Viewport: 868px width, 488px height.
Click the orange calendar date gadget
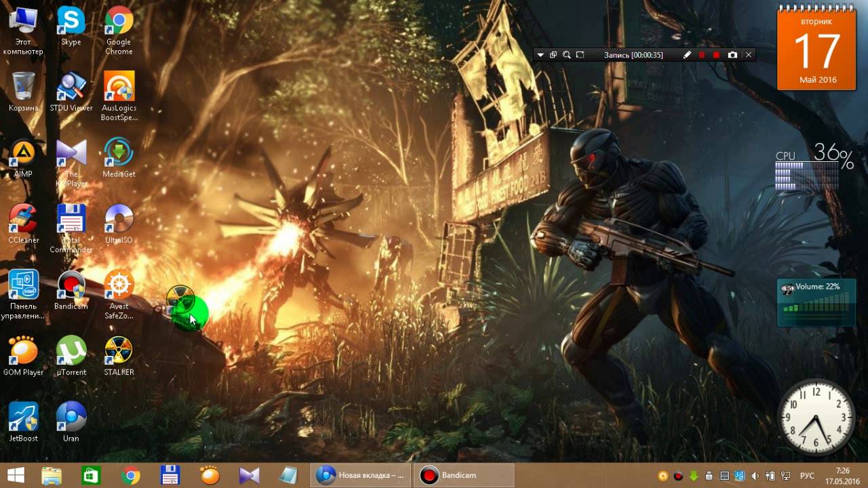coord(816,49)
